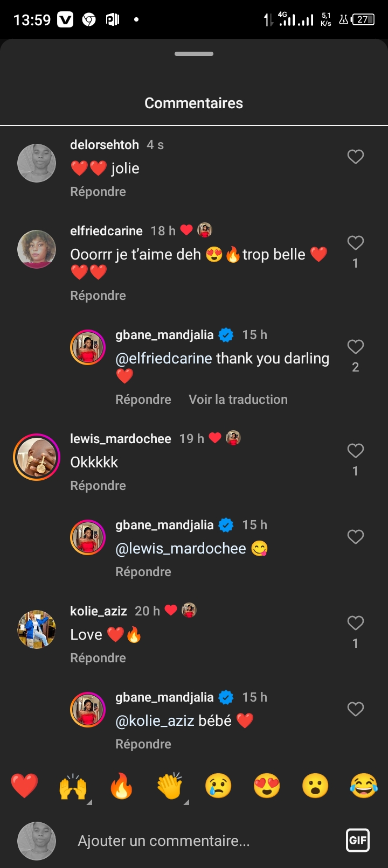Like the "thank you darling" reply

(355, 347)
